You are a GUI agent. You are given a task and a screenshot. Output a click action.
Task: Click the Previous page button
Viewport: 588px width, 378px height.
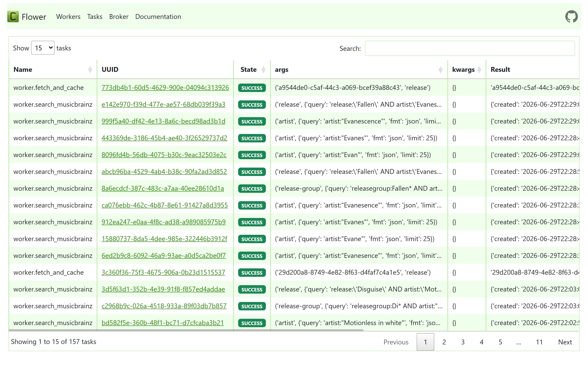pyautogui.click(x=396, y=342)
